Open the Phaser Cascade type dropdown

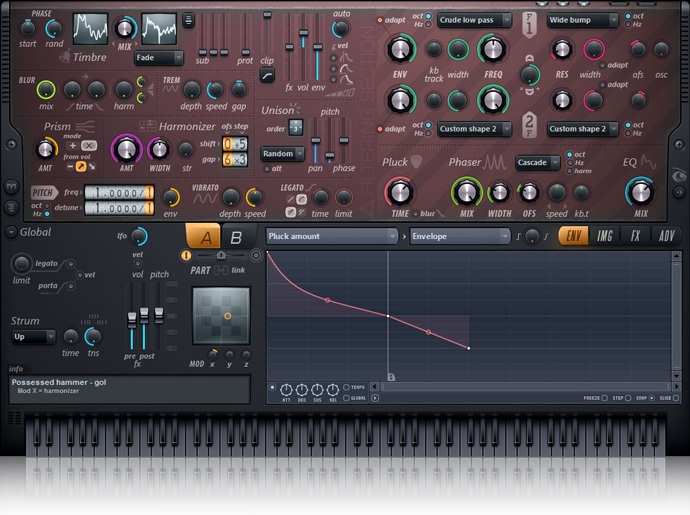(x=537, y=162)
